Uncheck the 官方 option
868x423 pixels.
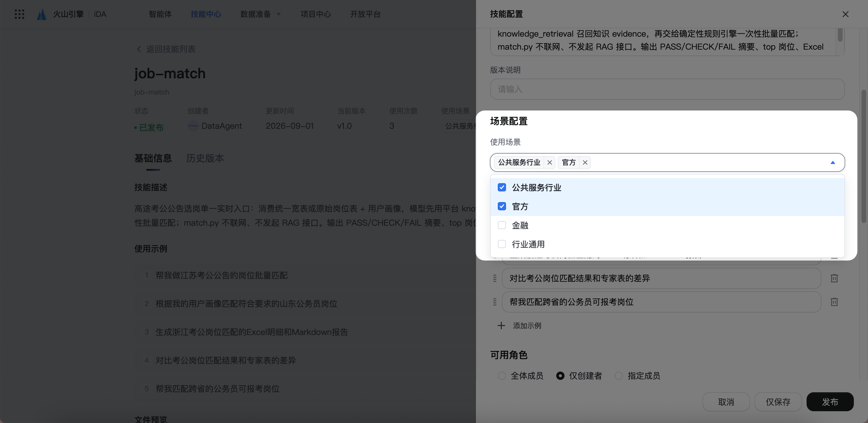click(502, 206)
